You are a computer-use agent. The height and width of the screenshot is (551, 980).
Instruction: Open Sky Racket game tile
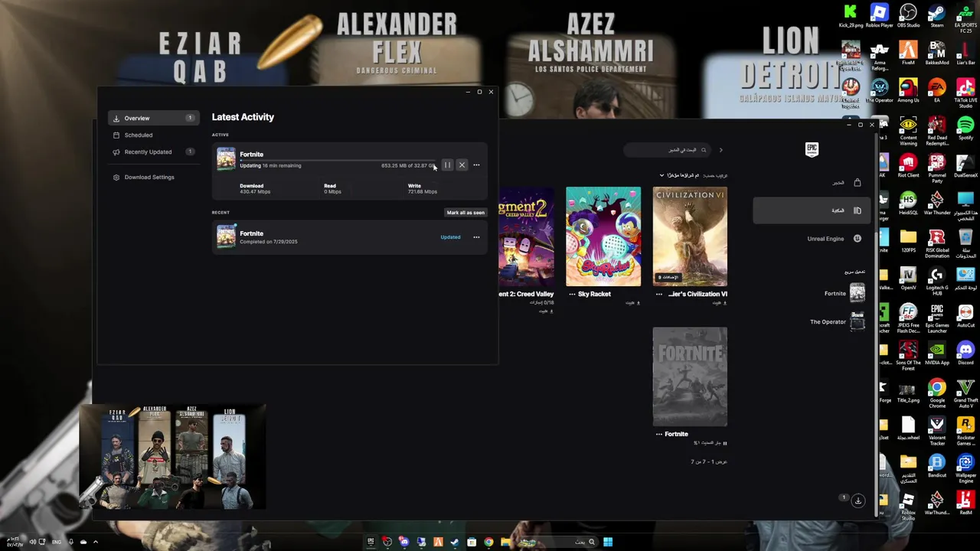603,236
